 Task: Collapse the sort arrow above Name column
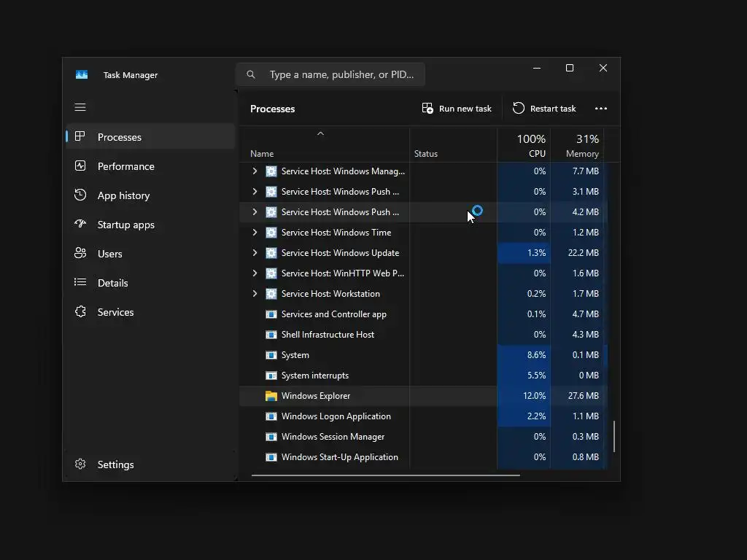321,134
